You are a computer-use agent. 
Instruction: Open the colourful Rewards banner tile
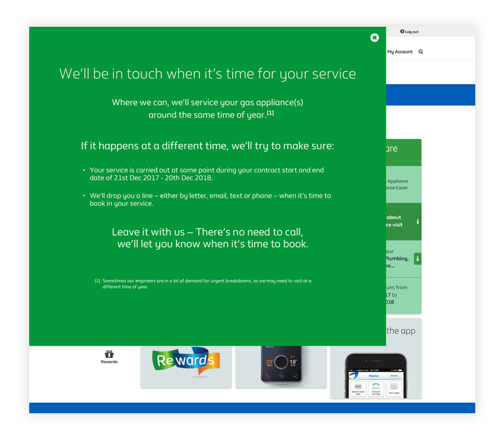coord(186,366)
